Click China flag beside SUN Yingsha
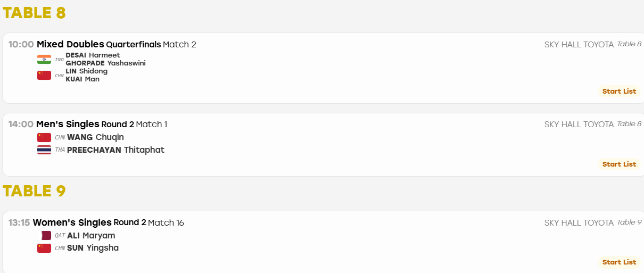The width and height of the screenshot is (644, 273). [x=44, y=248]
